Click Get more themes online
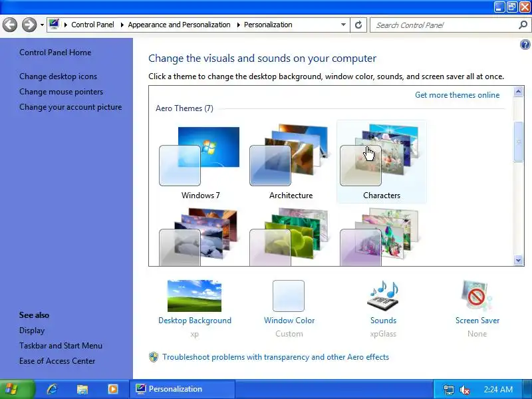 point(457,95)
